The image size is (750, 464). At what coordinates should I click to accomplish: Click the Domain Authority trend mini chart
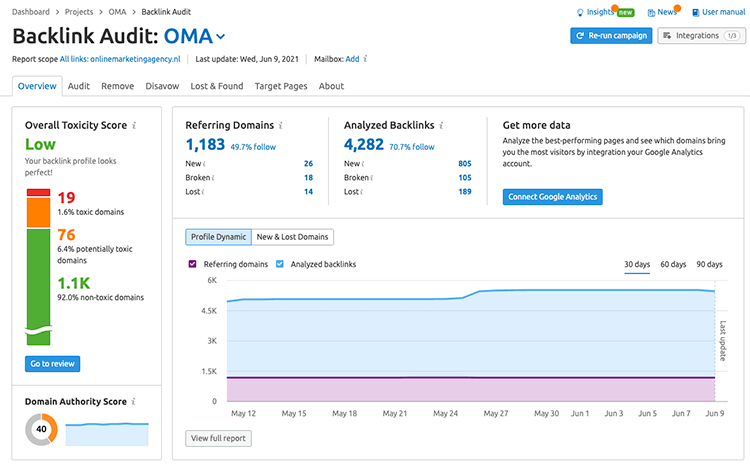click(x=107, y=434)
